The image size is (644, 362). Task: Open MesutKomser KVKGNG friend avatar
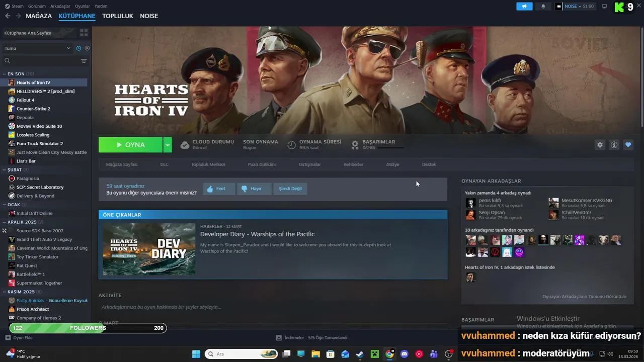click(x=553, y=203)
